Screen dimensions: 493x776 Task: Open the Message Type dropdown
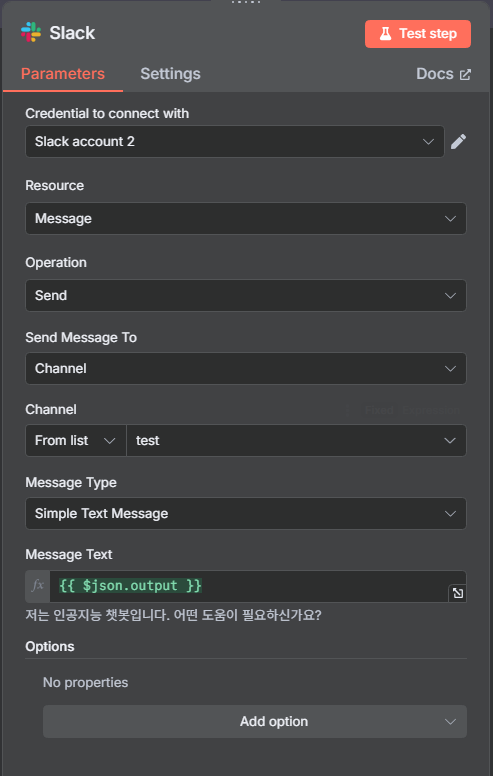pyautogui.click(x=246, y=513)
